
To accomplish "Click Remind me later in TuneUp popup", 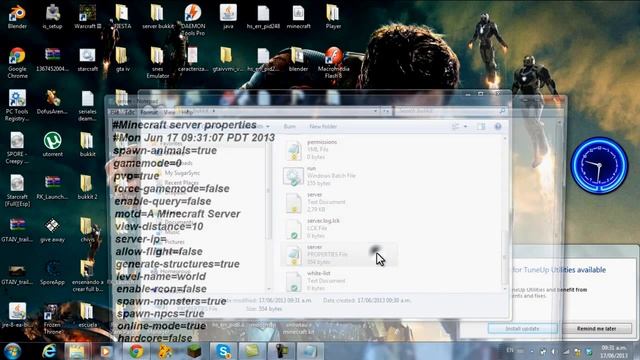I will [596, 329].
